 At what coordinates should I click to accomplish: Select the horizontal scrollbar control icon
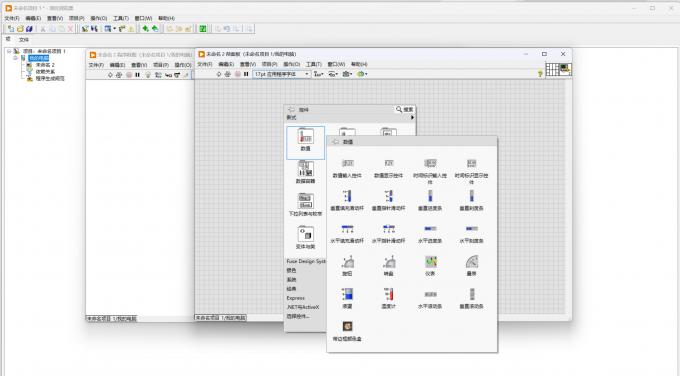(x=430, y=294)
